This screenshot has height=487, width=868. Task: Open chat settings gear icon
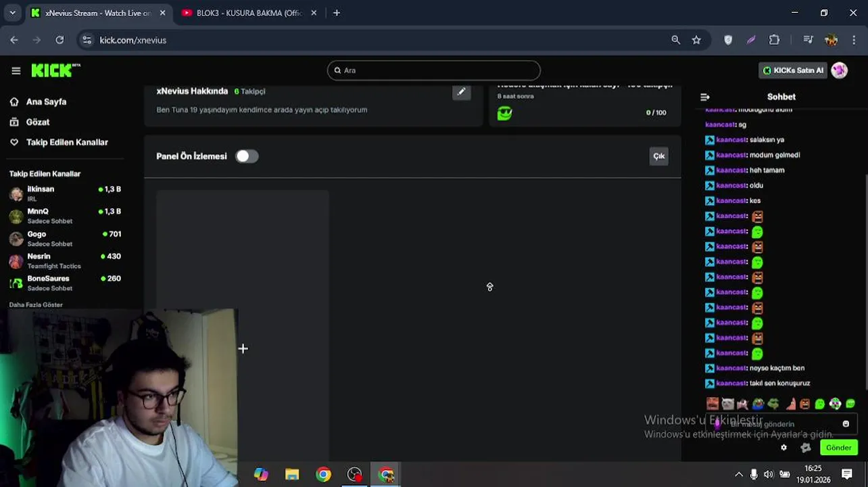coord(784,448)
